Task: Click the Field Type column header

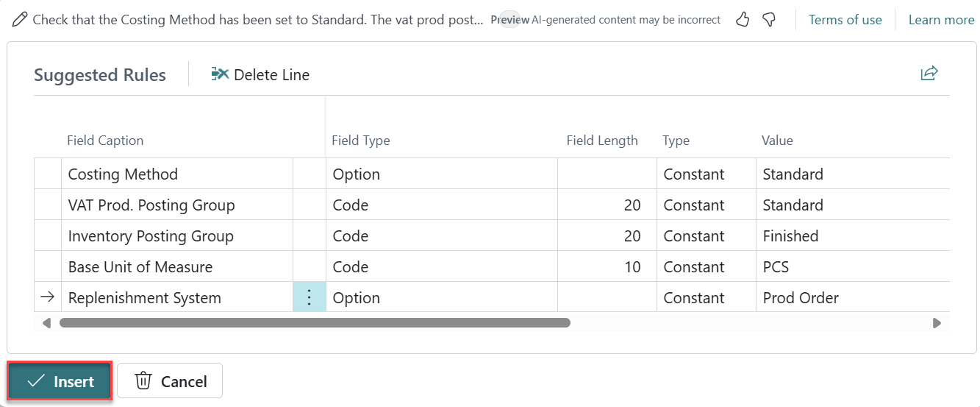Action: [360, 141]
